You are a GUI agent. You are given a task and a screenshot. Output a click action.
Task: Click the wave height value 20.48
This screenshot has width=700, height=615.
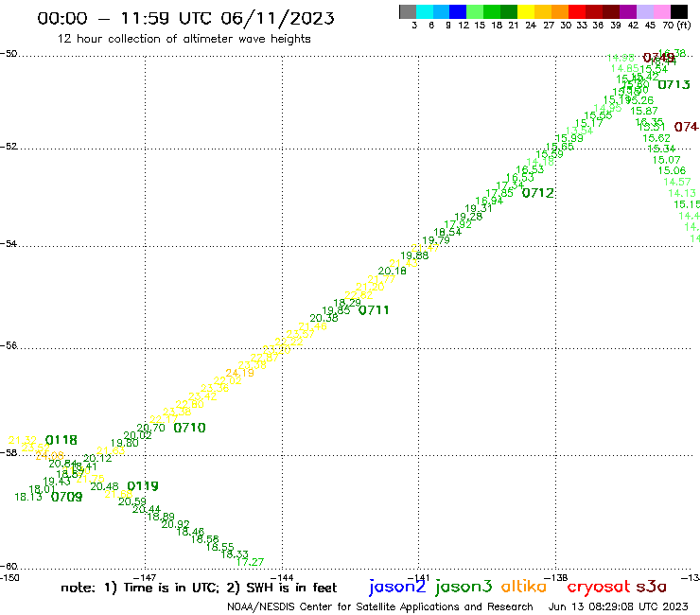104,486
